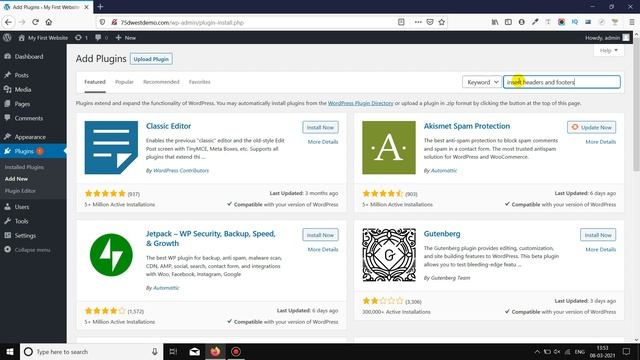Screen dimensions: 640x360
Task: Click the Firefox taskbar icon
Action: point(215,351)
